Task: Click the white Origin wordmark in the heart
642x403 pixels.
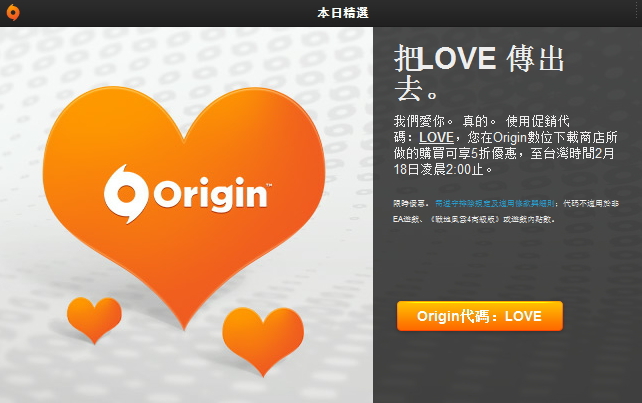Action: click(x=210, y=194)
